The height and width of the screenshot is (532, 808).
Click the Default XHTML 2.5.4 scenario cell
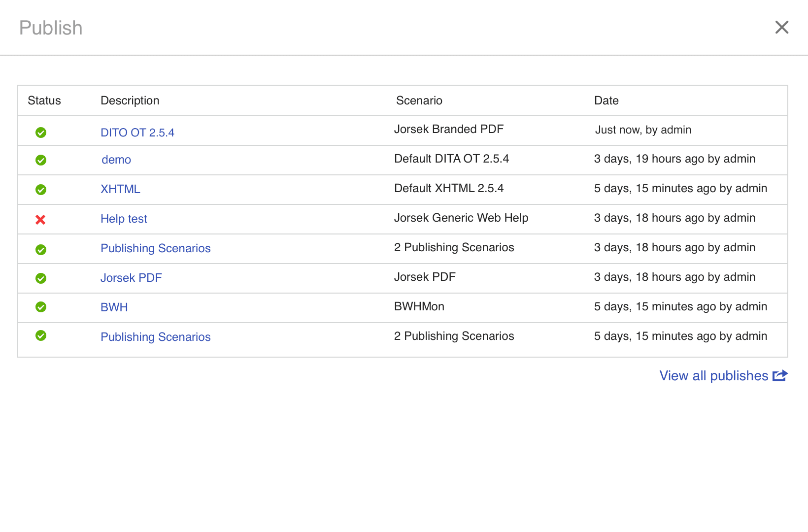tap(449, 188)
